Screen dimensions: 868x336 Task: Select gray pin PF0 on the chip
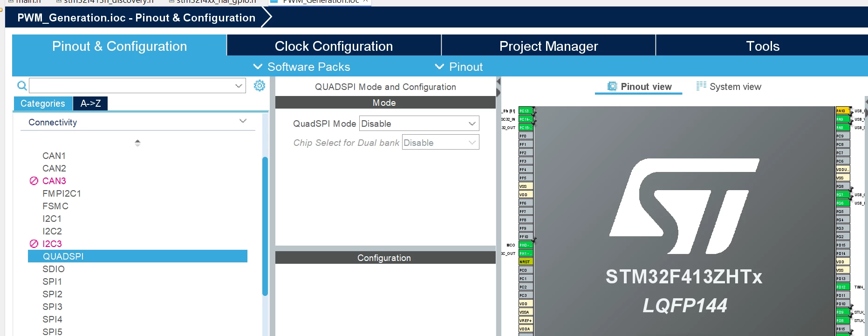[x=526, y=136]
